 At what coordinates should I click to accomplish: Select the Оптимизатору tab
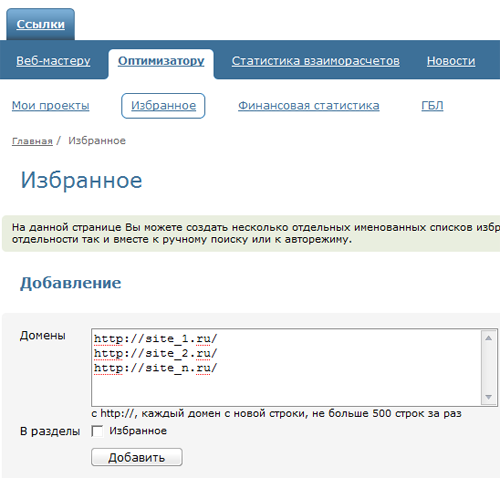pos(161,61)
